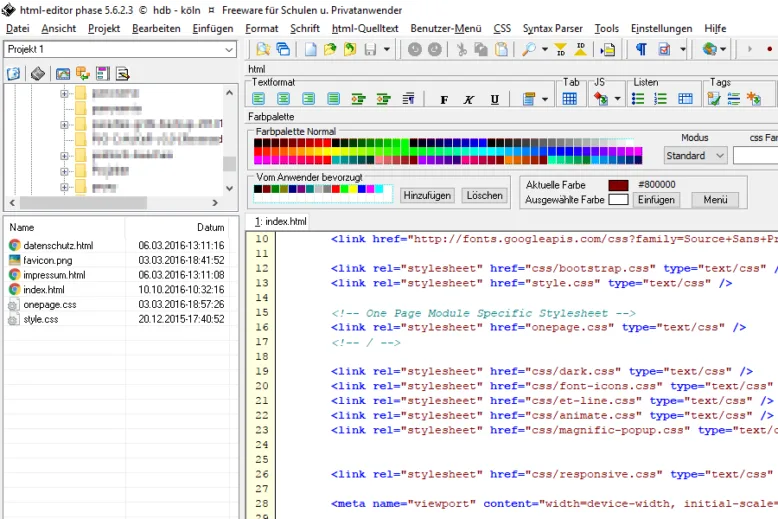Click the Menü button in color panel
The image size is (778, 519).
pyautogui.click(x=715, y=200)
